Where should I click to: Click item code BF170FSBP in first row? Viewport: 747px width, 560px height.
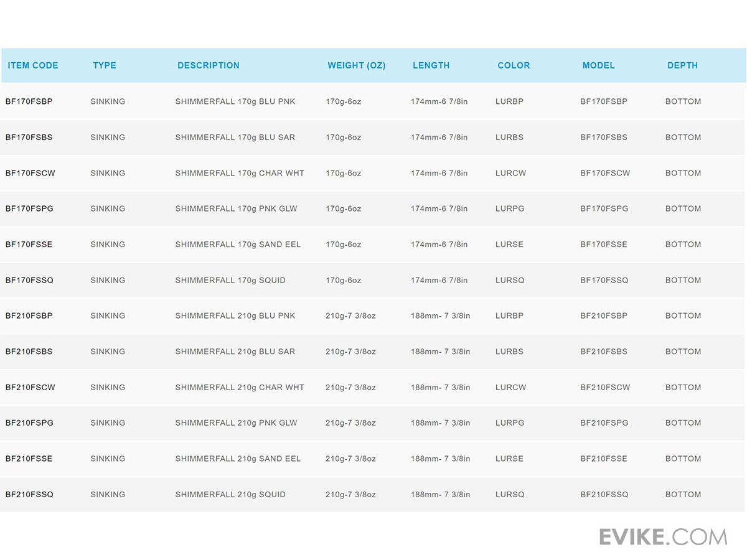pyautogui.click(x=29, y=101)
